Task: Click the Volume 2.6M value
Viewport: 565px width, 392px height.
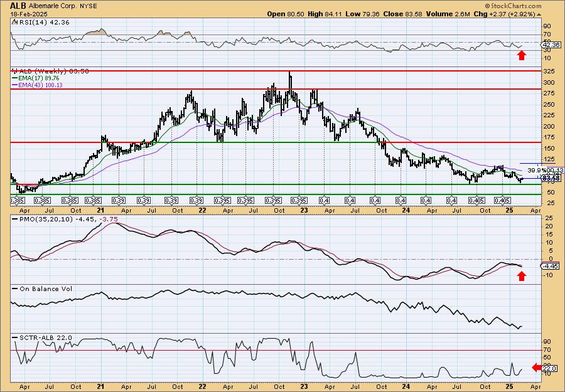Action: [x=448, y=14]
